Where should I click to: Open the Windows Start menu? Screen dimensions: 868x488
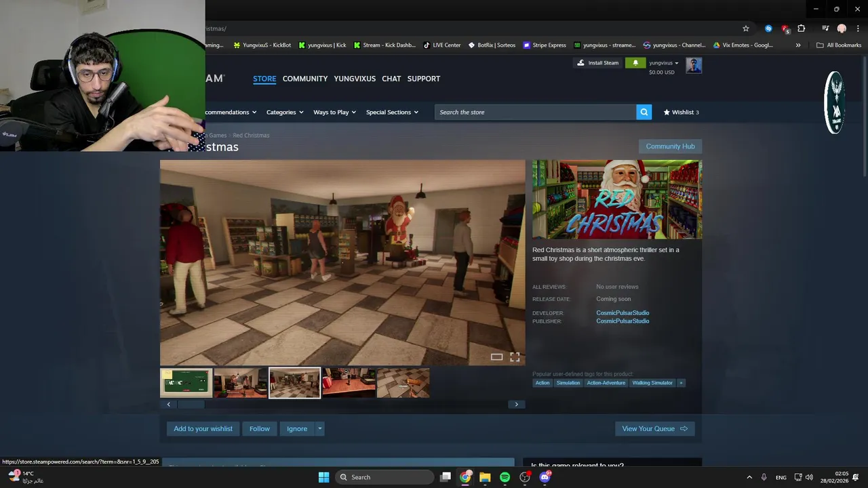tap(323, 478)
